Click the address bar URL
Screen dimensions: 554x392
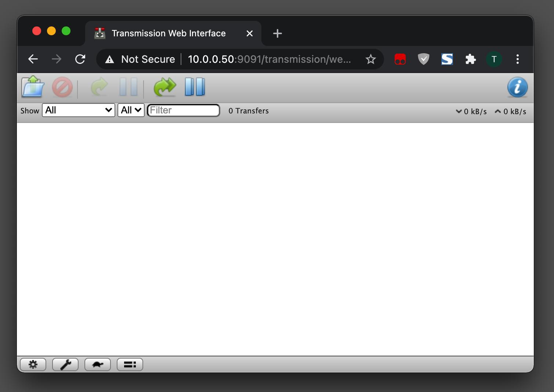(x=269, y=59)
